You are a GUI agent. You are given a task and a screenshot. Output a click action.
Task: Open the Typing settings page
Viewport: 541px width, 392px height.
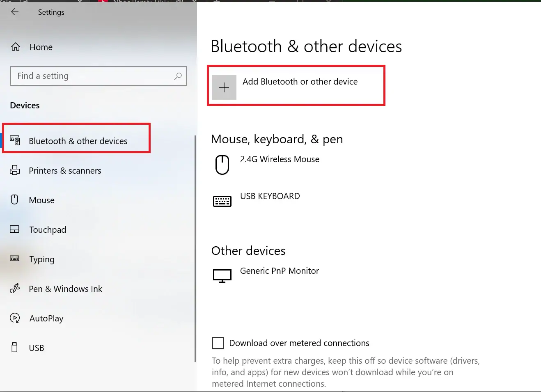41,259
